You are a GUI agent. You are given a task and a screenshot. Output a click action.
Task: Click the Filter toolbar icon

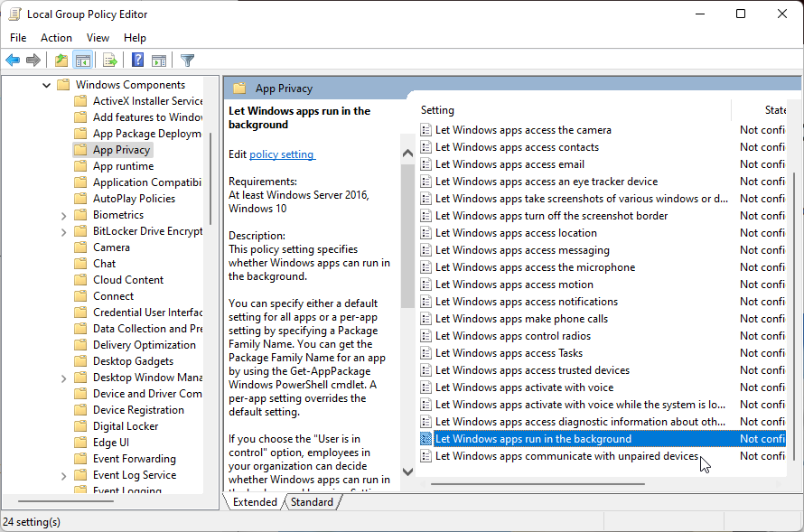pos(187,60)
